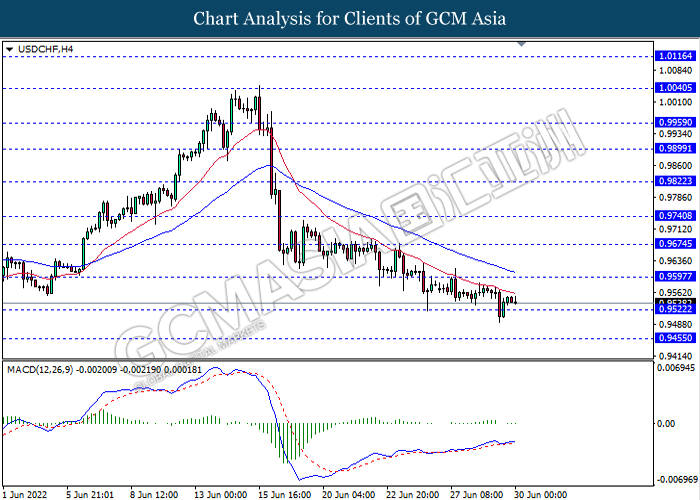Click the 1.00840 price scale value
The width and height of the screenshot is (700, 500).
click(675, 71)
